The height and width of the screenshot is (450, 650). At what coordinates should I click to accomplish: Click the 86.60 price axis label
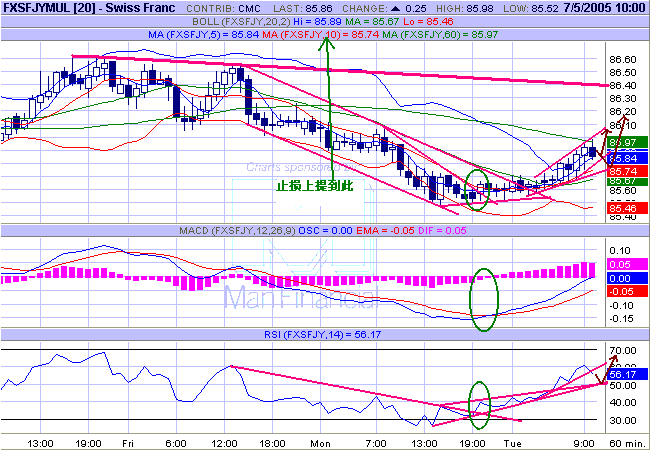pos(623,60)
